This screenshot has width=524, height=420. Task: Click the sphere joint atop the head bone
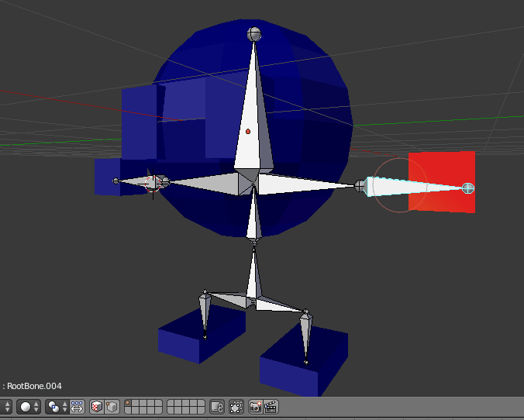[254, 34]
